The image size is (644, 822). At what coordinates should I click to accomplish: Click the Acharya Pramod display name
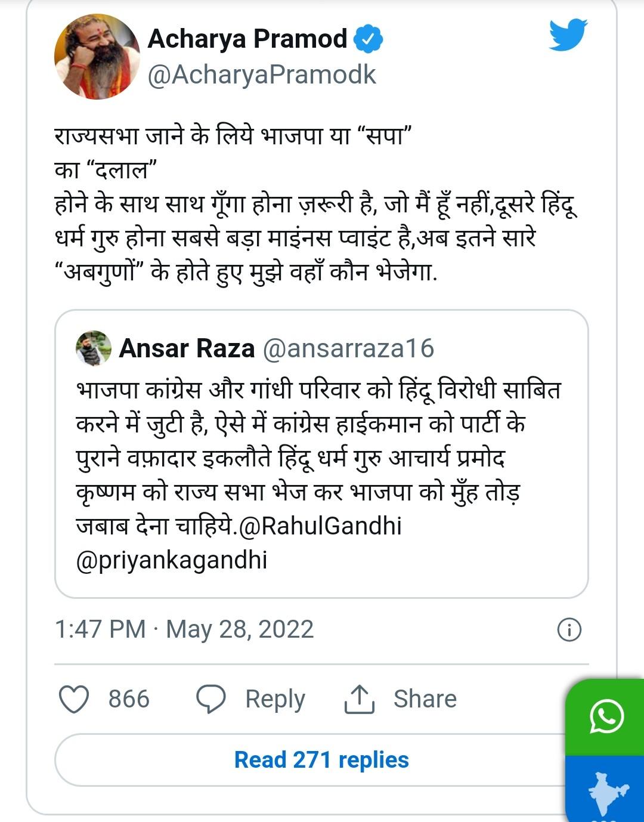click(x=247, y=39)
